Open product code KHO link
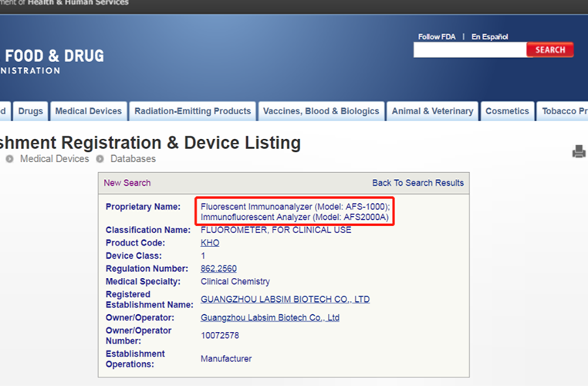The image size is (588, 386). click(210, 242)
